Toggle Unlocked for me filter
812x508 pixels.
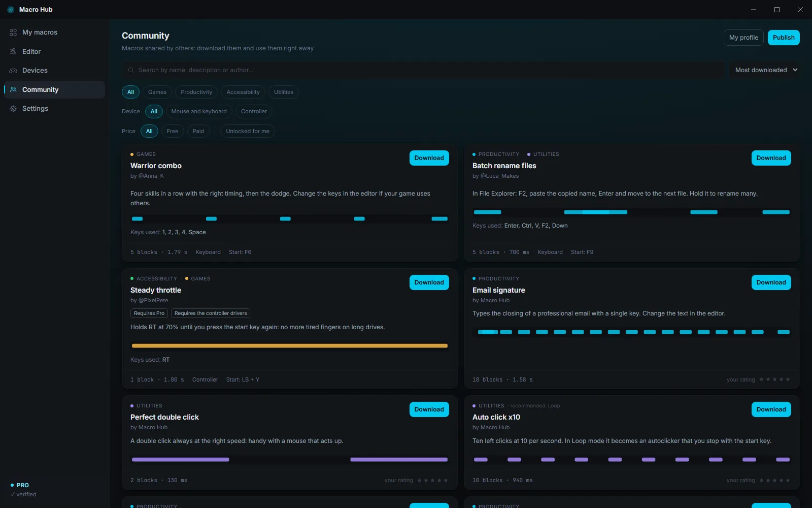pyautogui.click(x=248, y=131)
